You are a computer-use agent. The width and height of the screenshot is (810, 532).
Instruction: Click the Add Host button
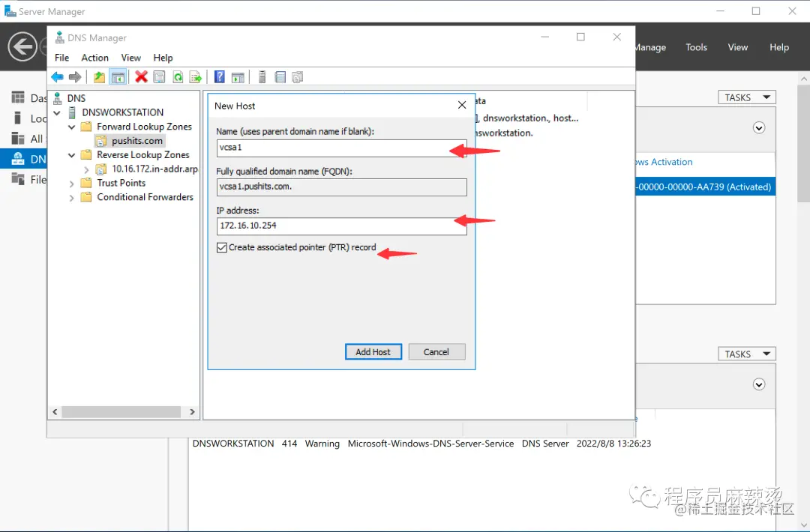[x=373, y=352]
